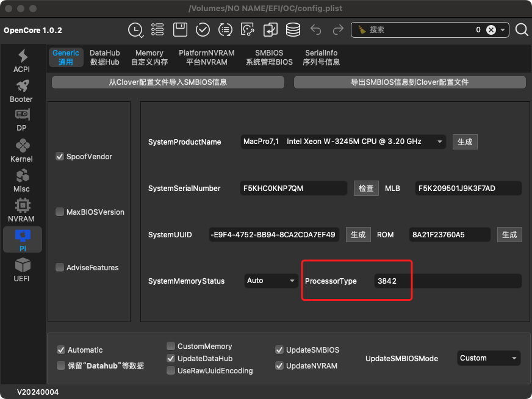Switch to SerialInfo 序列号信息 tab

pyautogui.click(x=322, y=57)
